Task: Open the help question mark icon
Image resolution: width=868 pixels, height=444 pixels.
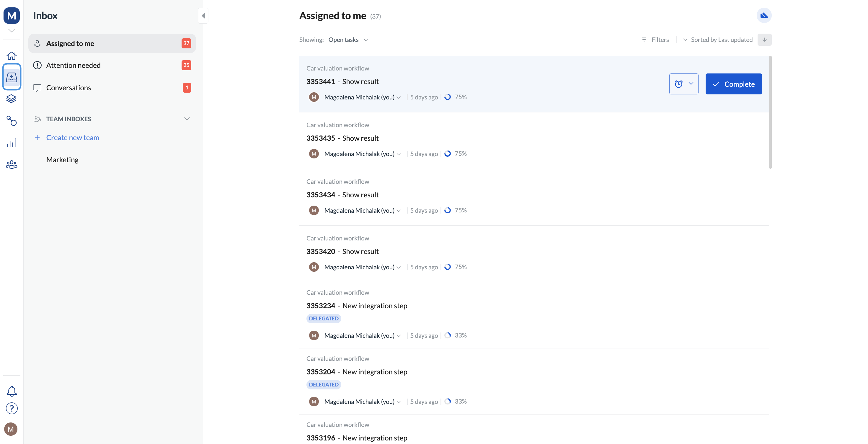Action: tap(12, 408)
